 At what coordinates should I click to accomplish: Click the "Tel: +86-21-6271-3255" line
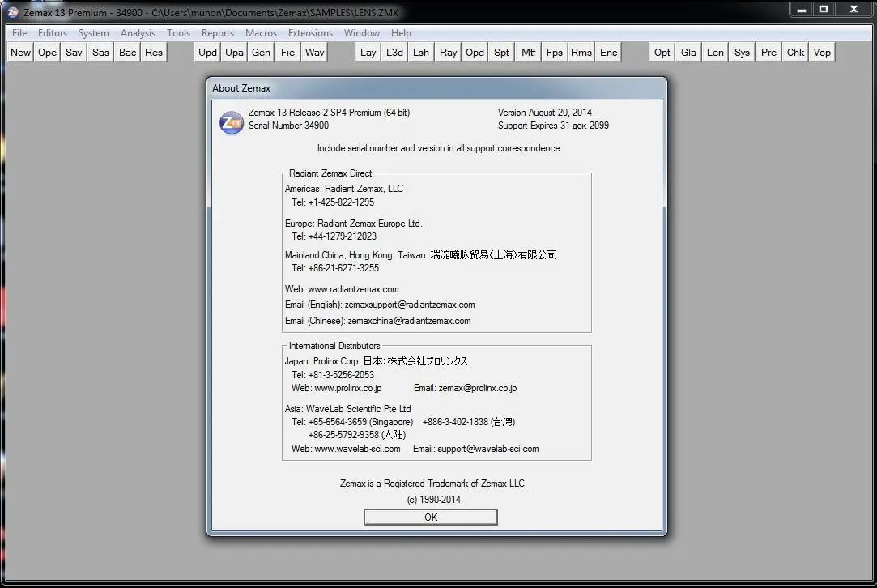point(335,268)
